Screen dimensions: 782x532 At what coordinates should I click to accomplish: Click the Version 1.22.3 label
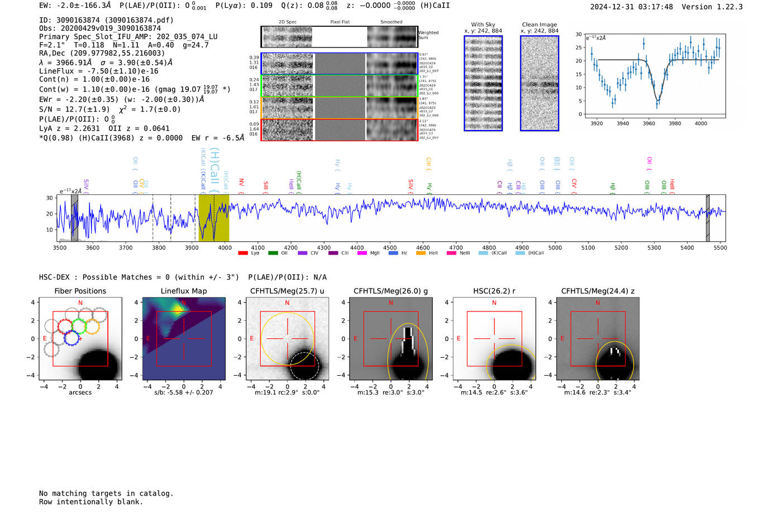click(x=712, y=7)
